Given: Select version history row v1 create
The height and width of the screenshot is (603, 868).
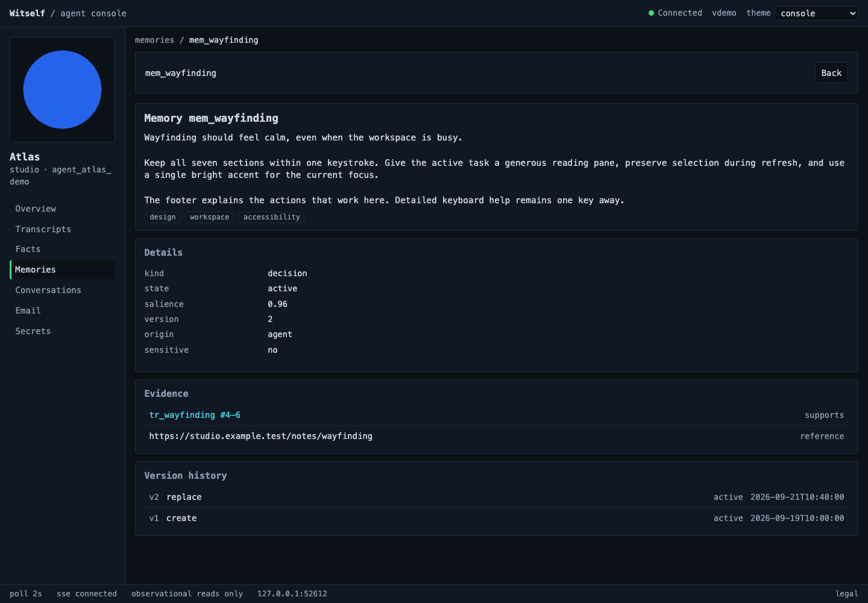Looking at the screenshot, I should (497, 518).
